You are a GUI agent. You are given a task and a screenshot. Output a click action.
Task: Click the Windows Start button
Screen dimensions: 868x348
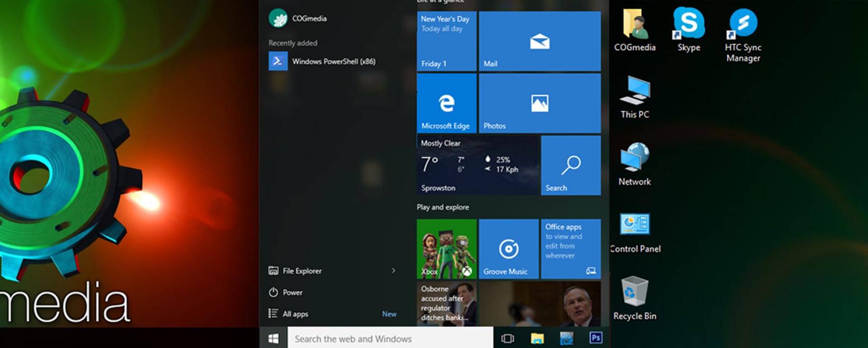tap(274, 339)
